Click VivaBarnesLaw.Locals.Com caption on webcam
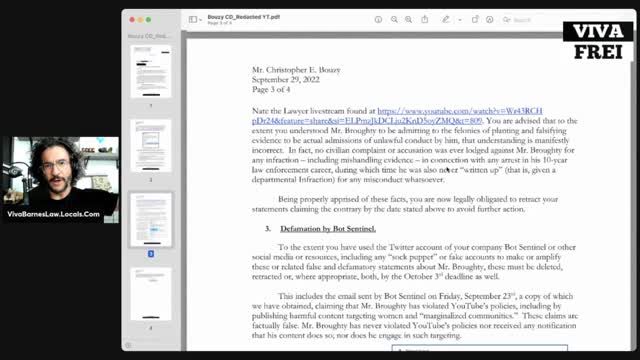 tap(53, 214)
